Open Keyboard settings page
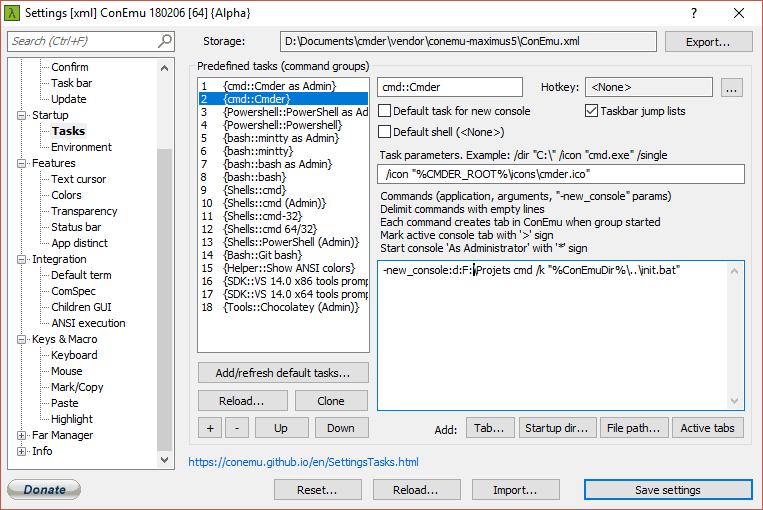 click(74, 355)
